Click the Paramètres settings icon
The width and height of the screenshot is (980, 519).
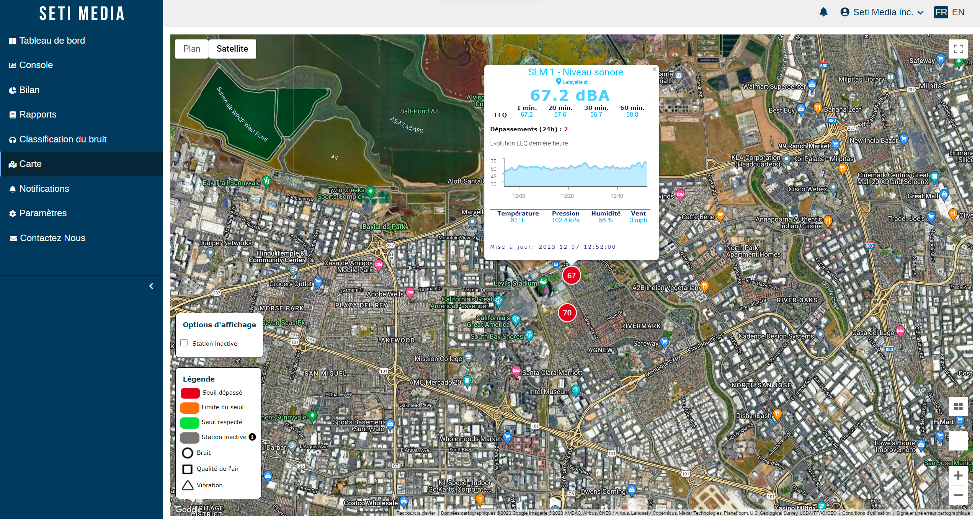[14, 213]
